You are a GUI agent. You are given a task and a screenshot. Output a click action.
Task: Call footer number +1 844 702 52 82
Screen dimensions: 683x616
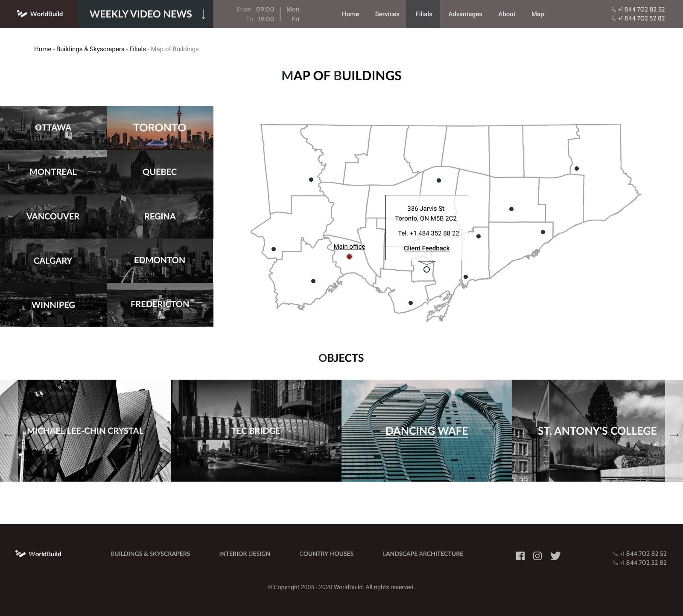click(x=640, y=563)
